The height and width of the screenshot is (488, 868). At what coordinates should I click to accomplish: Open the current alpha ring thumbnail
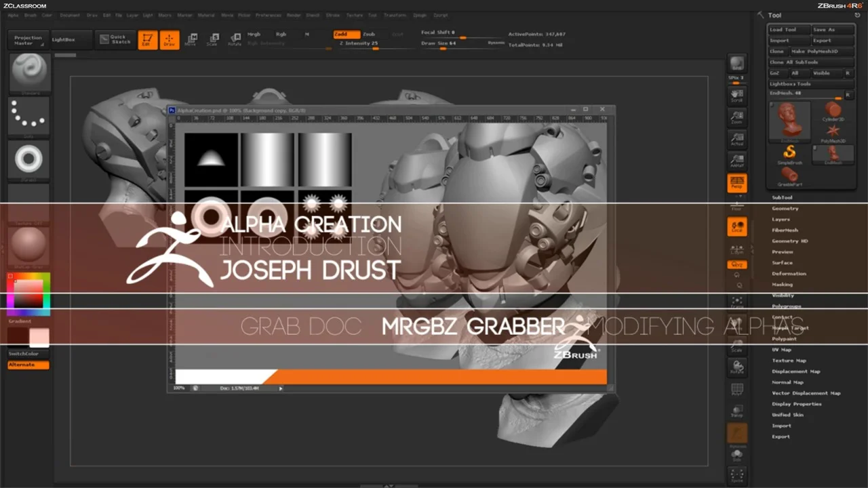[29, 159]
